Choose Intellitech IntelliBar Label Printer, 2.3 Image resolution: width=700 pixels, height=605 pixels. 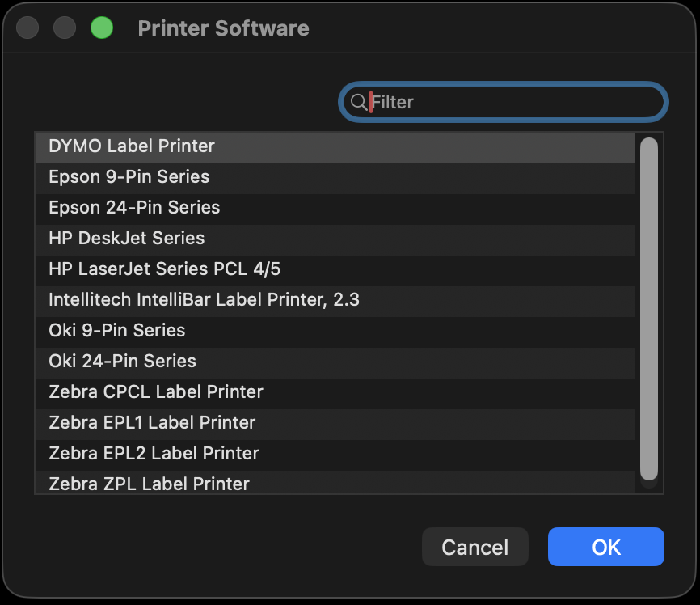coord(204,300)
